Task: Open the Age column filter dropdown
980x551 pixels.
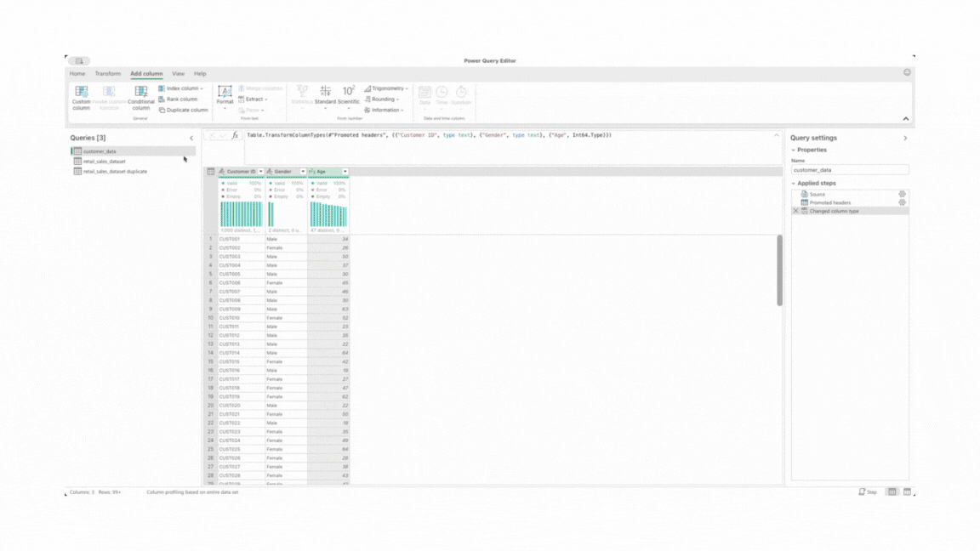Action: click(345, 171)
